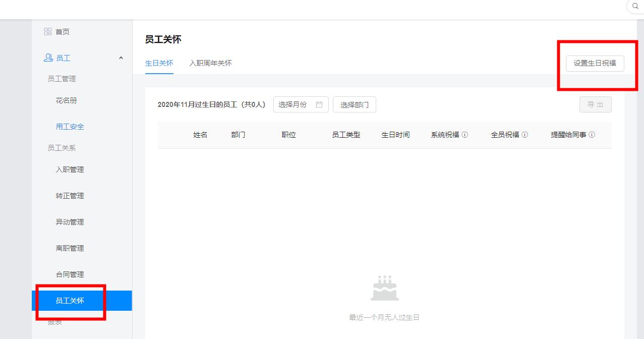Select 离职管理 from the sidebar menu
Screen dimensions: 644x339
[x=69, y=248]
